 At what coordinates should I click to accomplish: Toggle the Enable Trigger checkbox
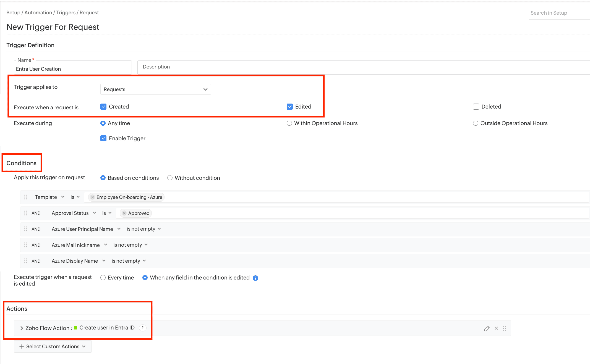[x=103, y=138]
